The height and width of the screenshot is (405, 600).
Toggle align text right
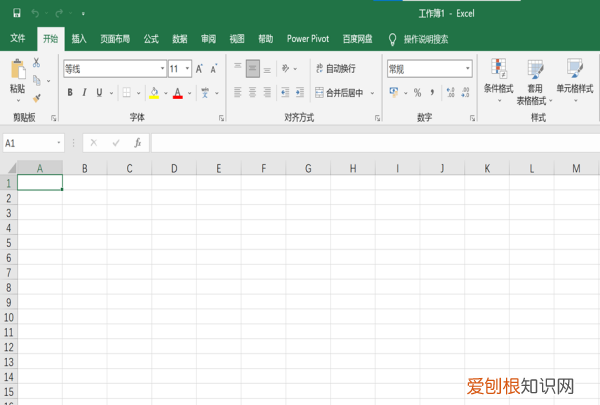tap(267, 92)
